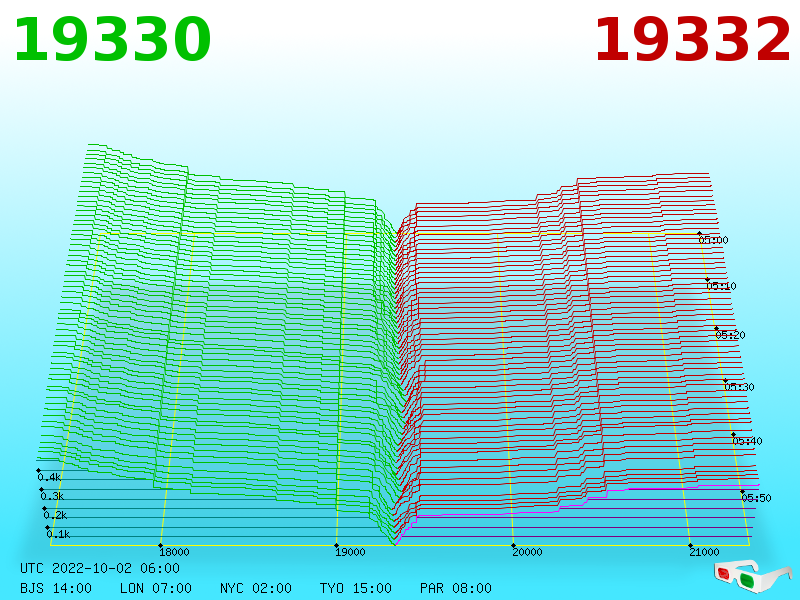Click the 21000 price axis label
Viewport: 800px width, 600px height.
704,552
